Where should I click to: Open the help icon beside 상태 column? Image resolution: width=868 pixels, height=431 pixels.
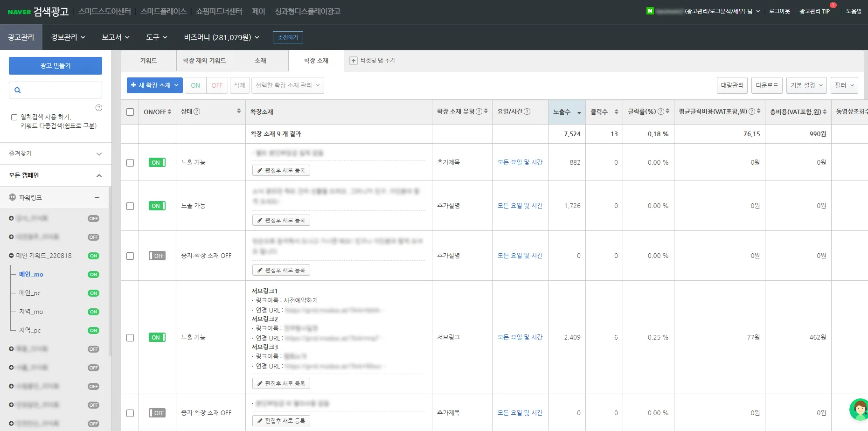197,111
